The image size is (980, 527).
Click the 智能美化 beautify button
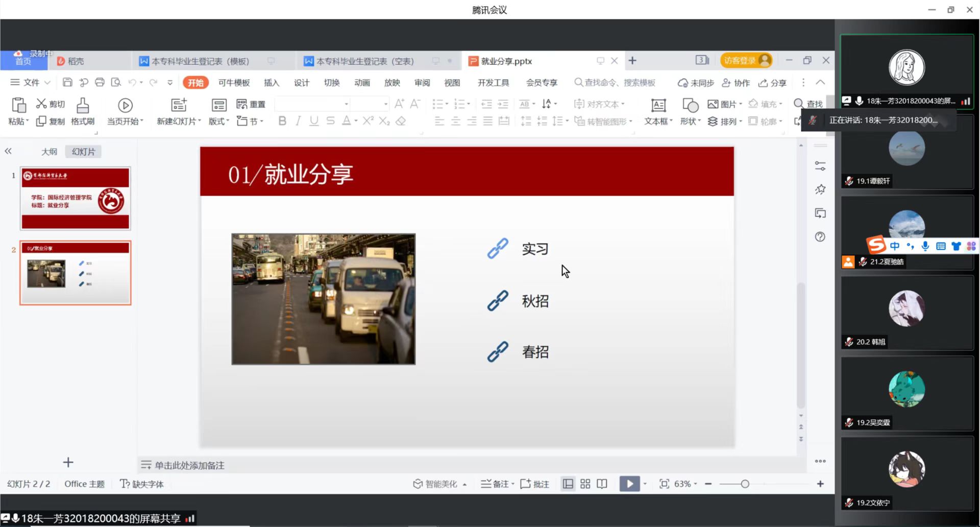pos(439,484)
